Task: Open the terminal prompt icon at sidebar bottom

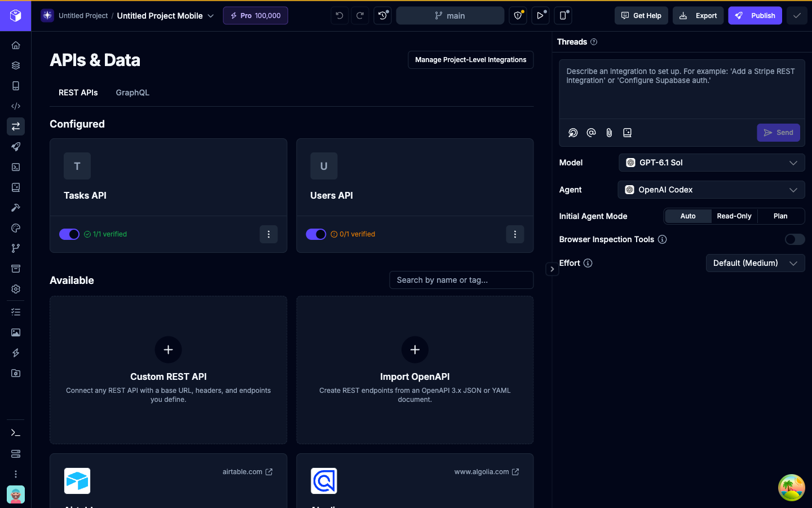Action: (16, 433)
